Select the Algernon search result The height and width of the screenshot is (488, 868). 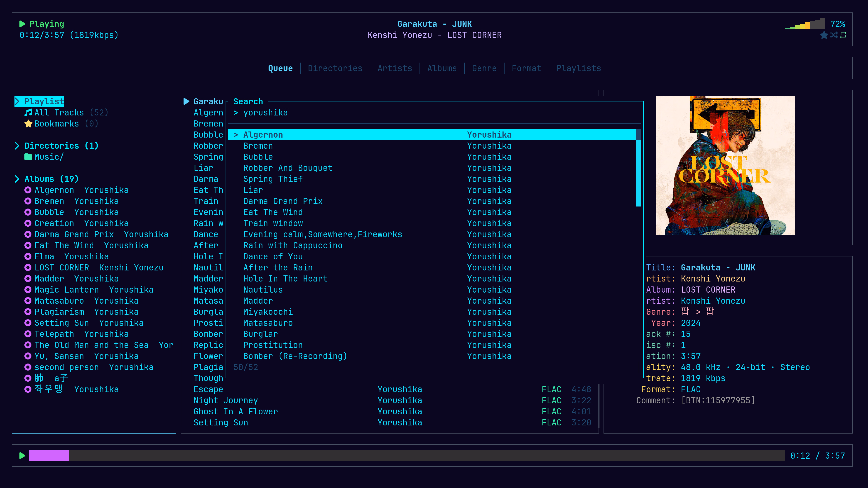pos(432,135)
